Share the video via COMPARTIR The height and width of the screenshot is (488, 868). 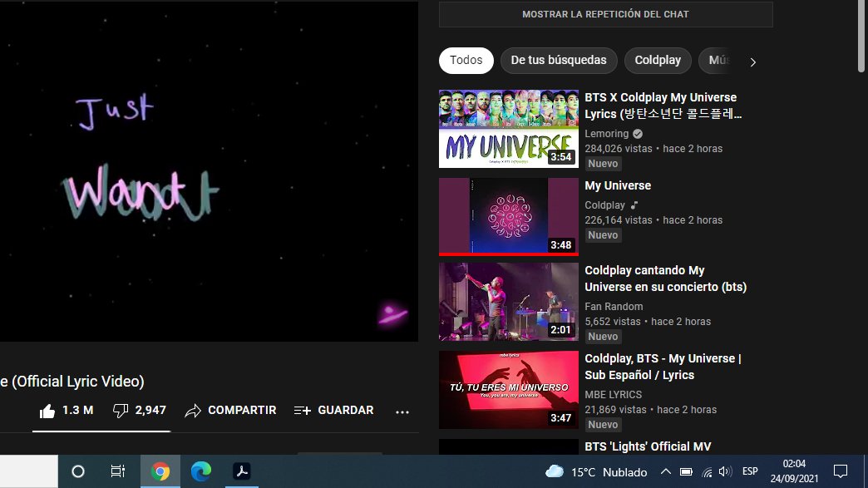(x=230, y=411)
